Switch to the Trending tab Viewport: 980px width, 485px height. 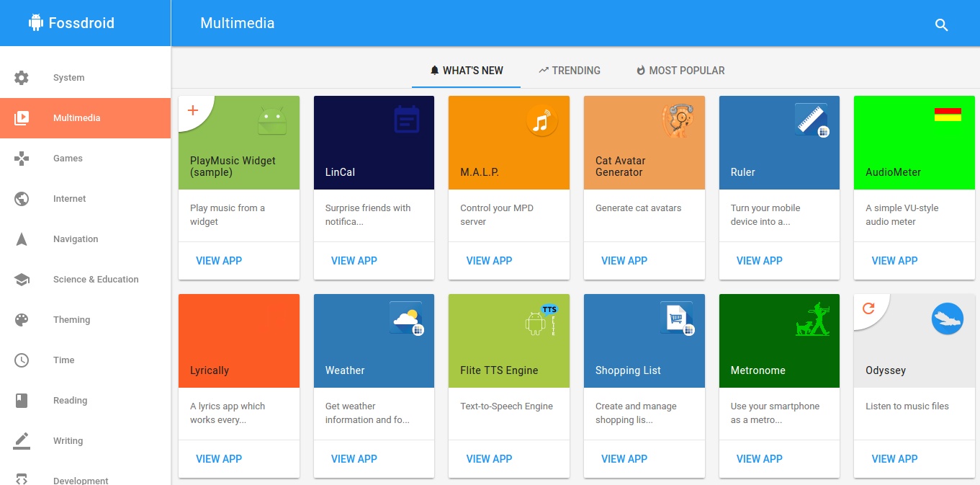click(569, 71)
